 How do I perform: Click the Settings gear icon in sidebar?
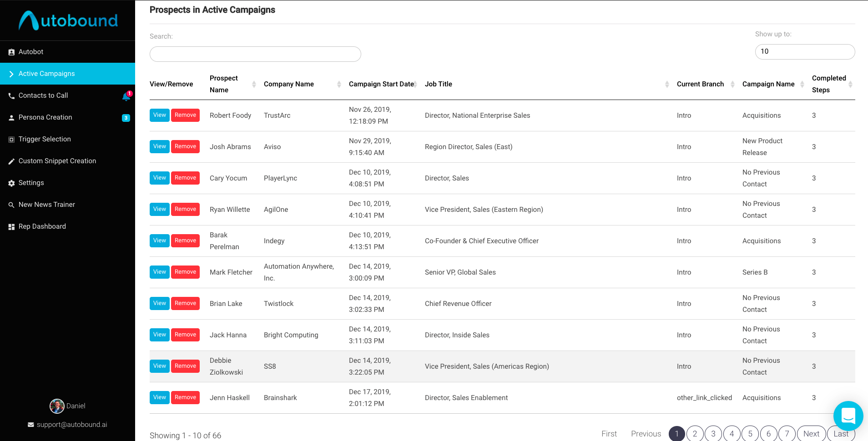[x=11, y=183]
